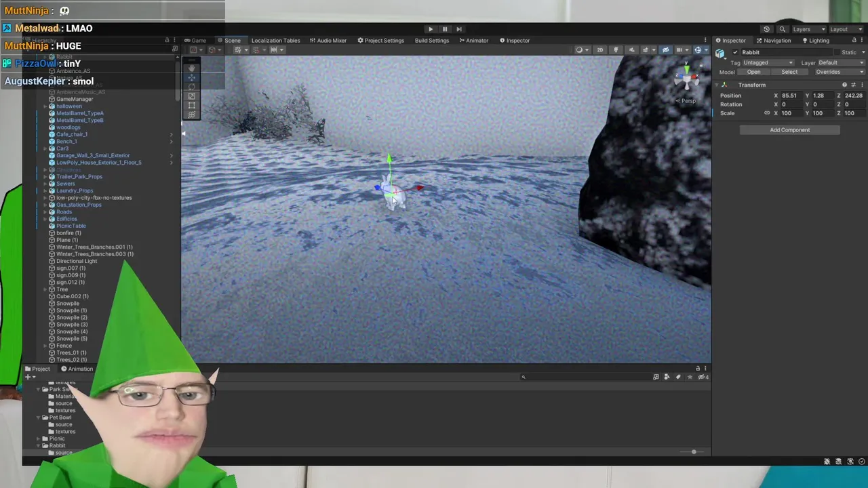The width and height of the screenshot is (868, 488).
Task: Click the Add Component button
Action: point(790,130)
